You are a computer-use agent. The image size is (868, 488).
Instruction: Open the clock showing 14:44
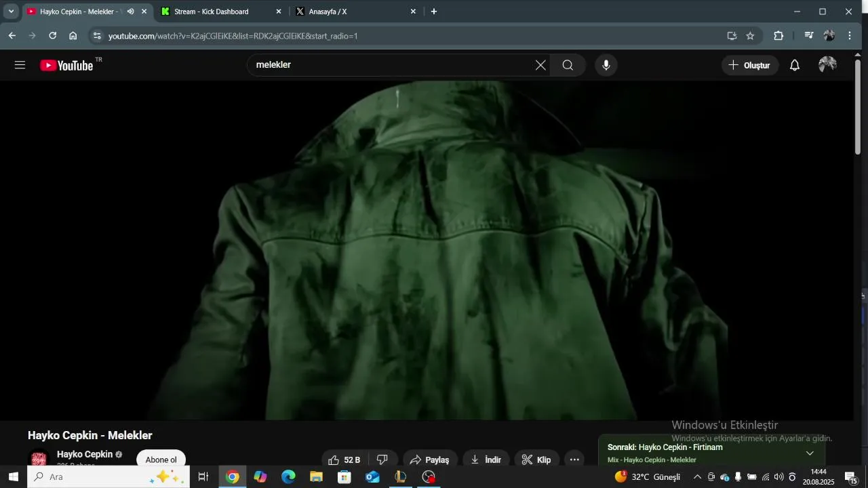point(818,477)
